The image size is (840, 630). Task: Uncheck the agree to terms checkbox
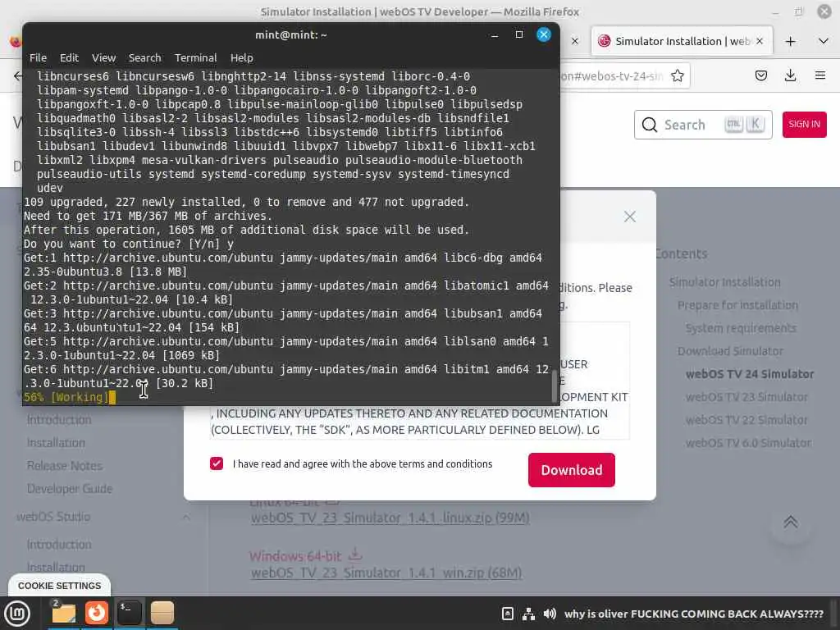tap(217, 464)
